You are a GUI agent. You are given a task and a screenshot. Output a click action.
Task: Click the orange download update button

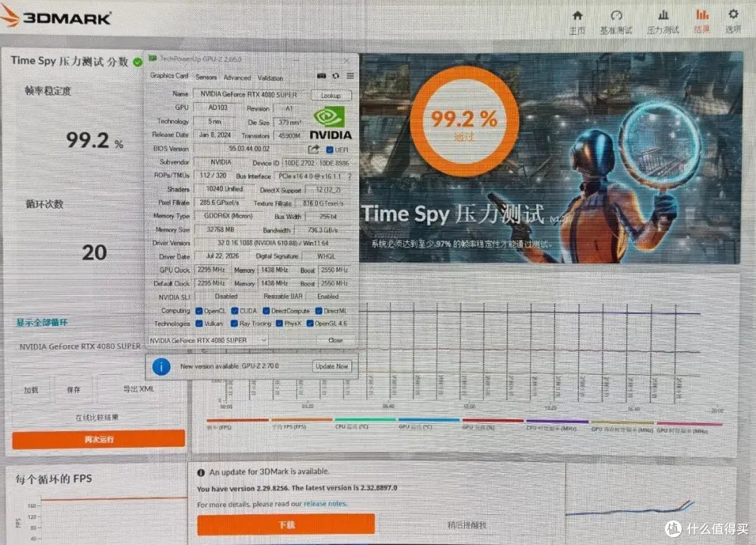tap(286, 525)
